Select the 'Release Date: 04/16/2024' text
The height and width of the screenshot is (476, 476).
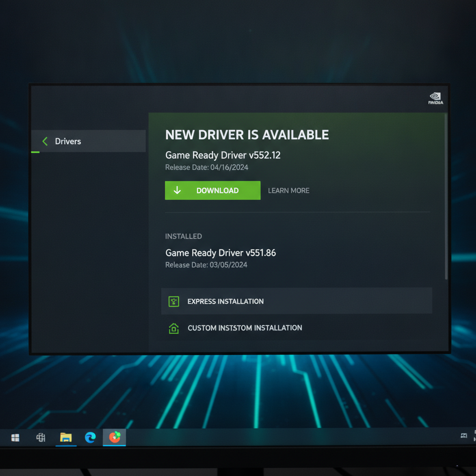(207, 167)
